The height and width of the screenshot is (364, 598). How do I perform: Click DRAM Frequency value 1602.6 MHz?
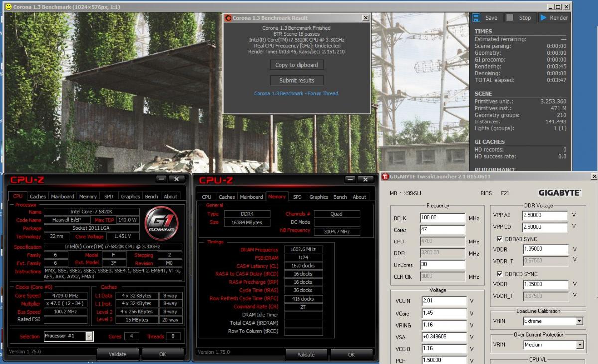[x=303, y=249]
